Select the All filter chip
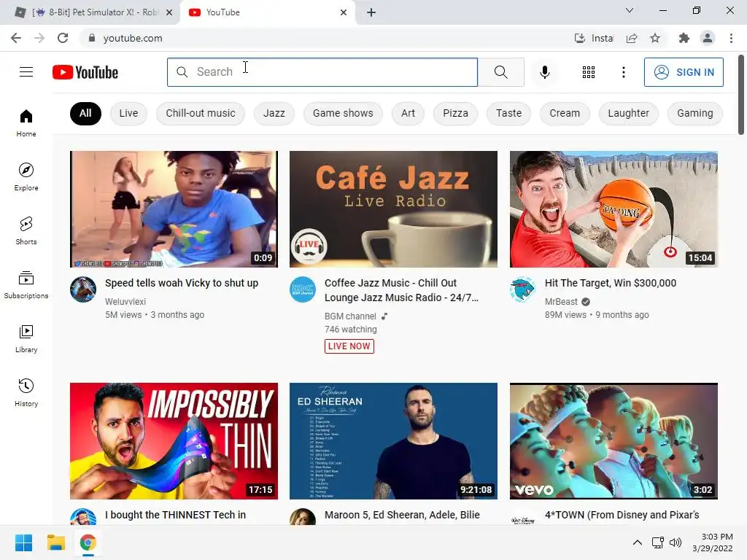 click(85, 113)
